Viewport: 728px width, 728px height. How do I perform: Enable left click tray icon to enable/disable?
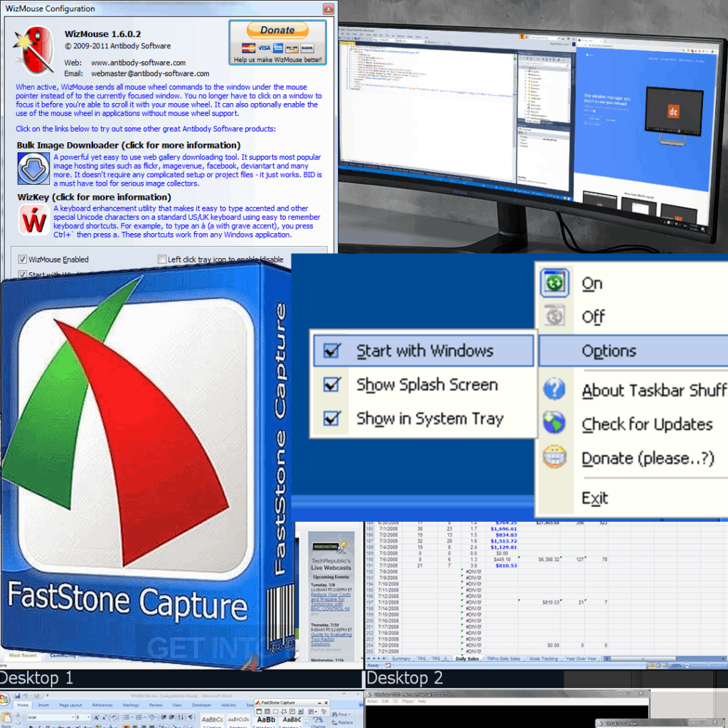(x=161, y=259)
